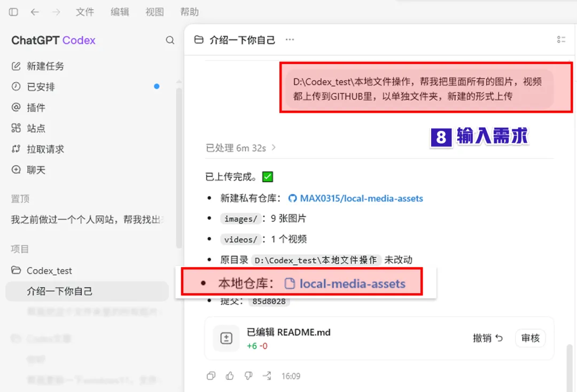Click 撤销 to undo the README edit

(487, 338)
